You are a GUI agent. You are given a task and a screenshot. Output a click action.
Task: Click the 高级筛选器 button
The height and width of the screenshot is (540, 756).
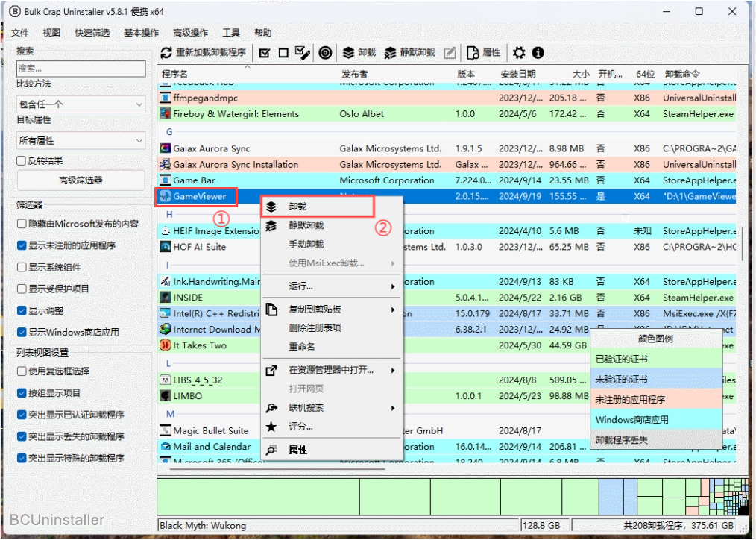pos(81,180)
